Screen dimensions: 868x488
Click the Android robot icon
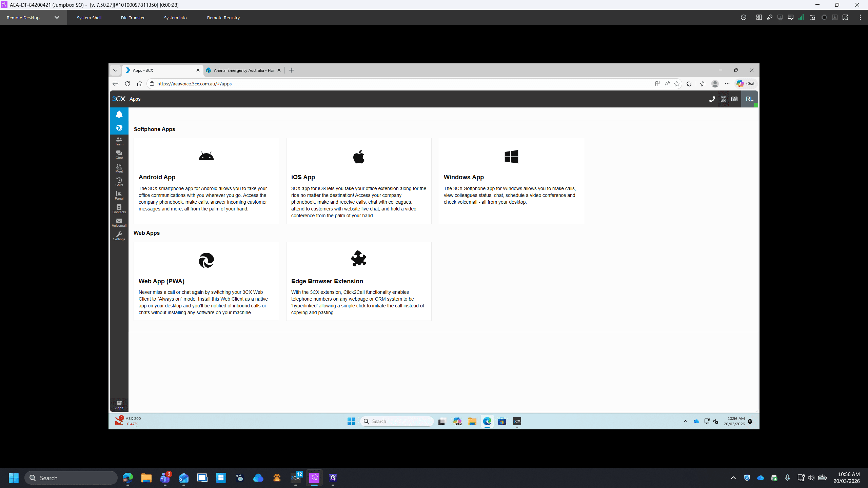[206, 156]
